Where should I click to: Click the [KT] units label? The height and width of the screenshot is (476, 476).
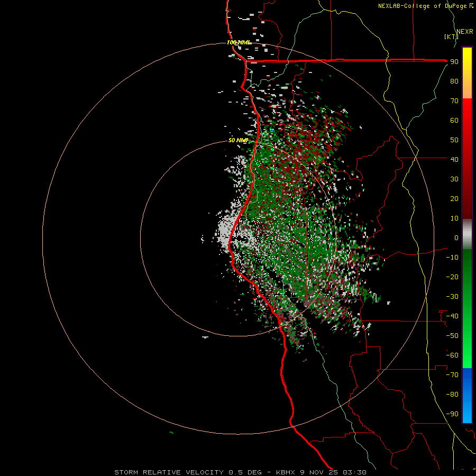pos(451,36)
